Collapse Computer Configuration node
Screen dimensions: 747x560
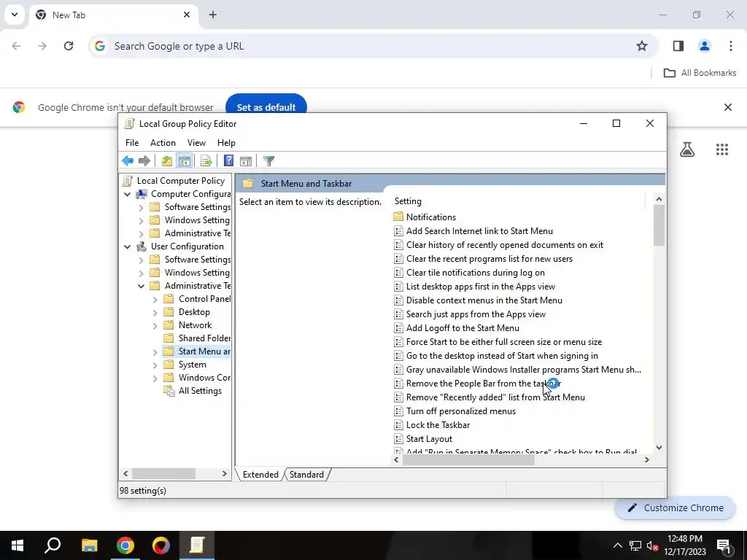click(x=127, y=194)
